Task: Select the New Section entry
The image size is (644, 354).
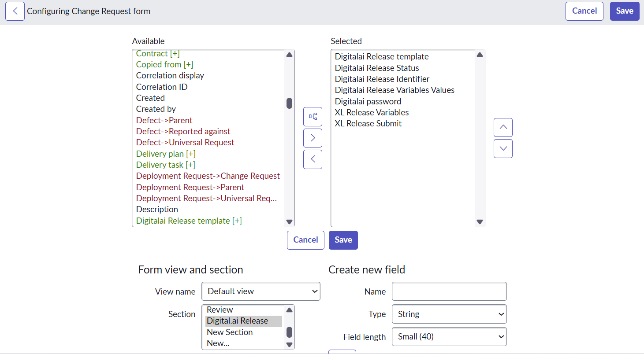Action: click(x=230, y=332)
